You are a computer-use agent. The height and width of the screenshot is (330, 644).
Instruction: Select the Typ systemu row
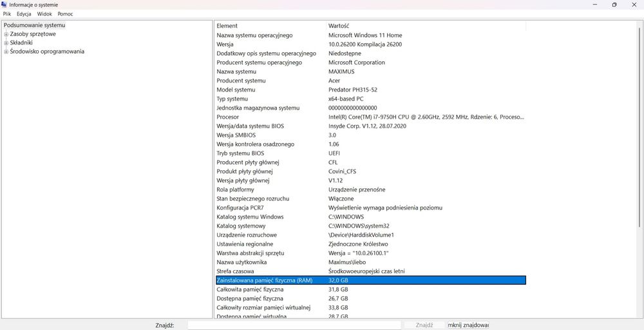(370, 99)
